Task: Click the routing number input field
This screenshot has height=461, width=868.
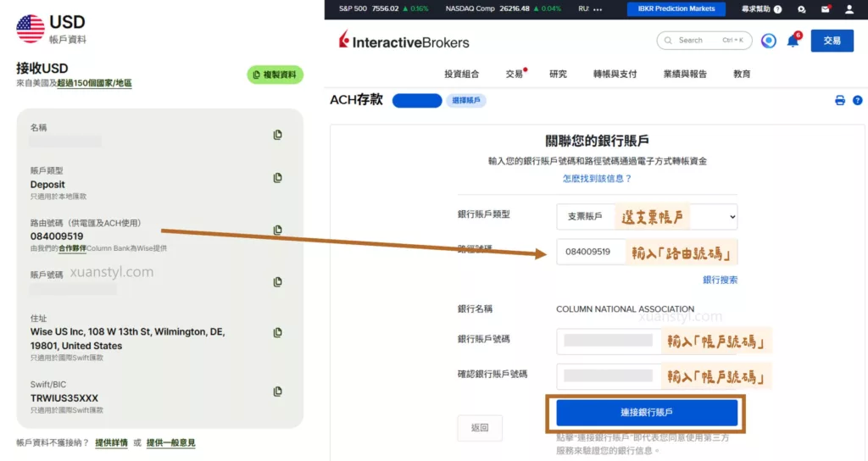Action: point(647,252)
